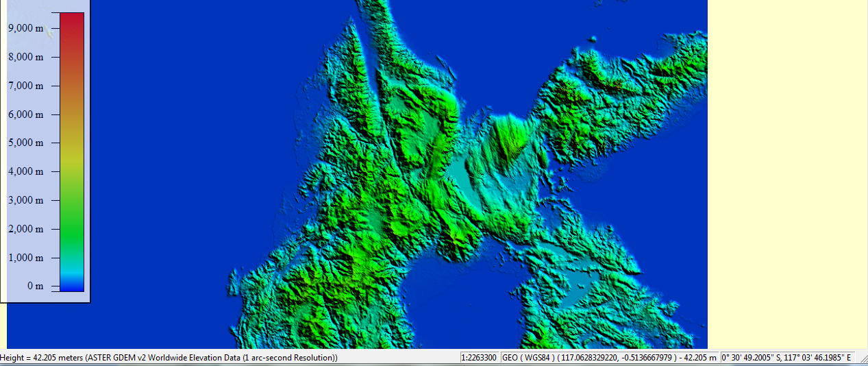Click the GEO (WGS84) coordinates status field
Image resolution: width=868 pixels, height=366 pixels.
(610, 358)
